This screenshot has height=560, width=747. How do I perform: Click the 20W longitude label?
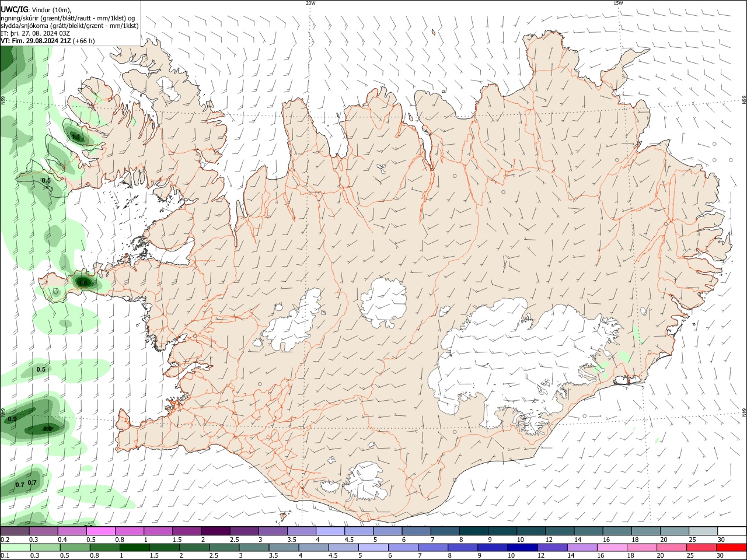pos(310,3)
